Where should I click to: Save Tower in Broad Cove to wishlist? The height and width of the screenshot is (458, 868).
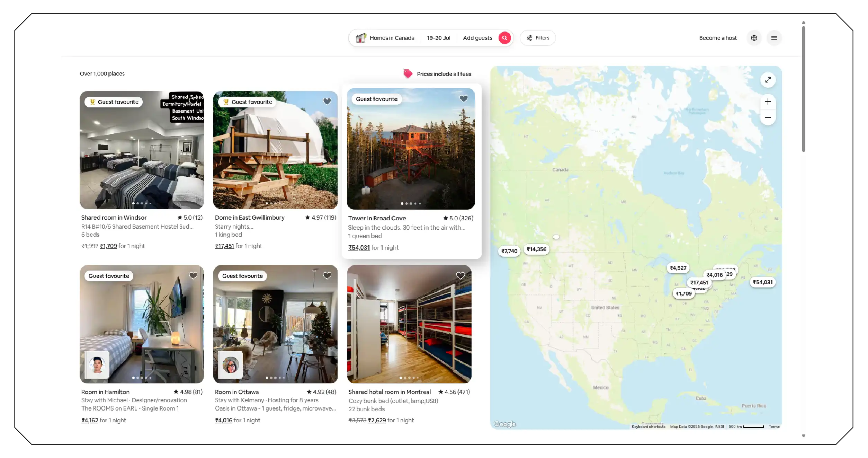click(x=463, y=98)
